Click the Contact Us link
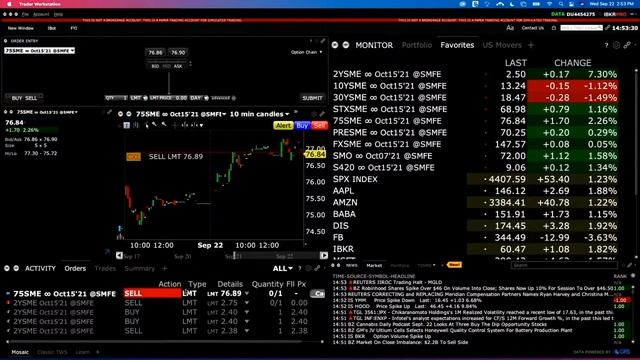 tap(533, 28)
